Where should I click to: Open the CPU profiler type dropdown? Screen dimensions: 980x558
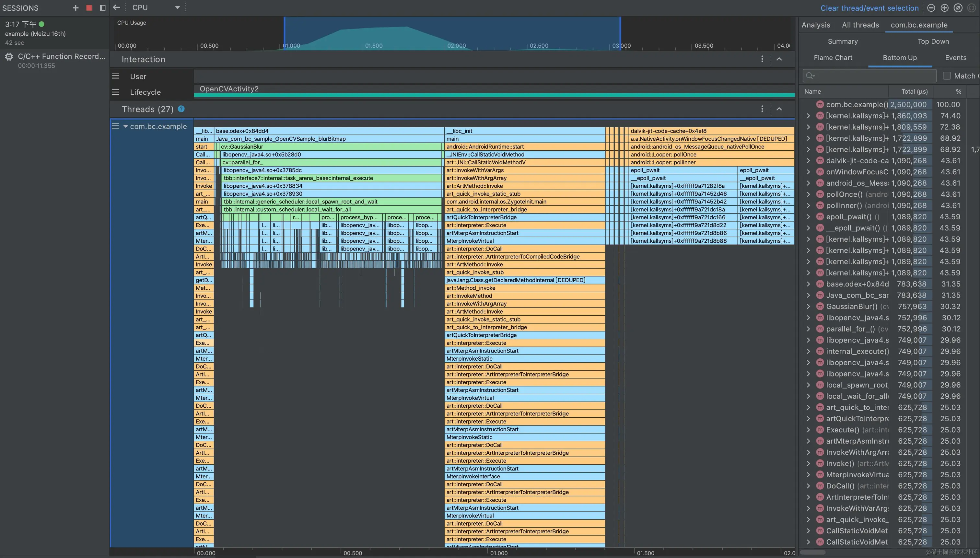tap(156, 8)
